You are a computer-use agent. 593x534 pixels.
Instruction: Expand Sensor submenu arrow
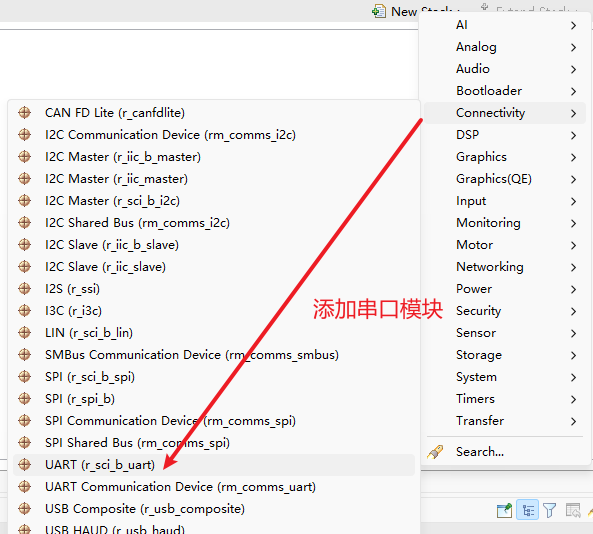point(573,333)
